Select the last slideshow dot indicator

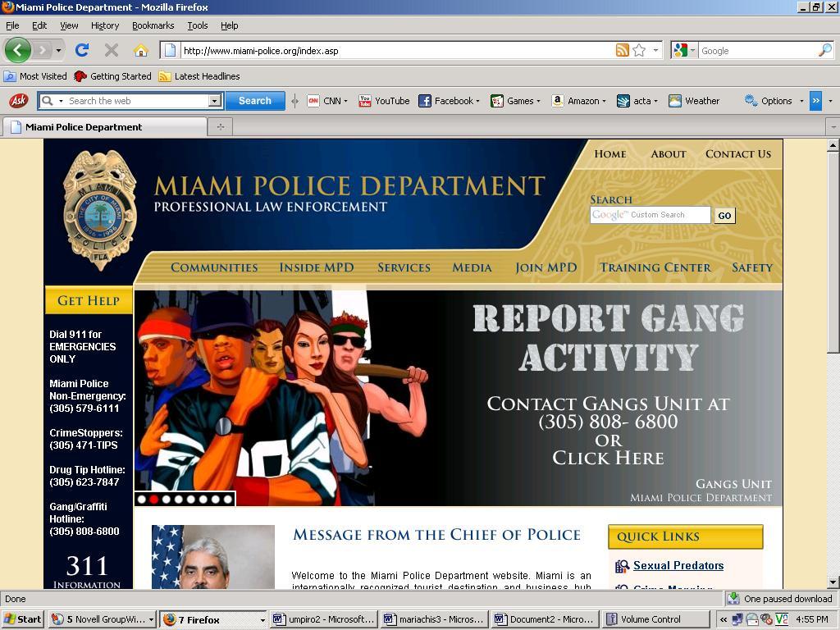click(228, 499)
